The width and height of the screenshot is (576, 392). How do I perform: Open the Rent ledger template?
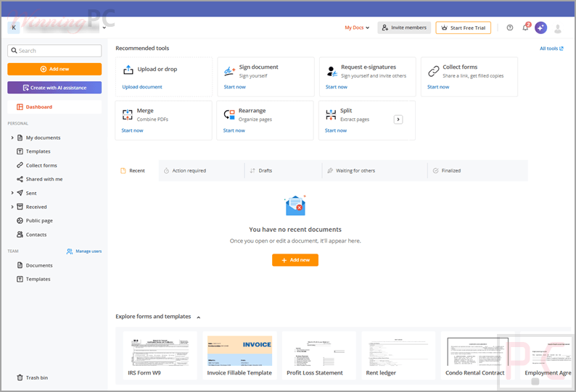[x=398, y=355]
